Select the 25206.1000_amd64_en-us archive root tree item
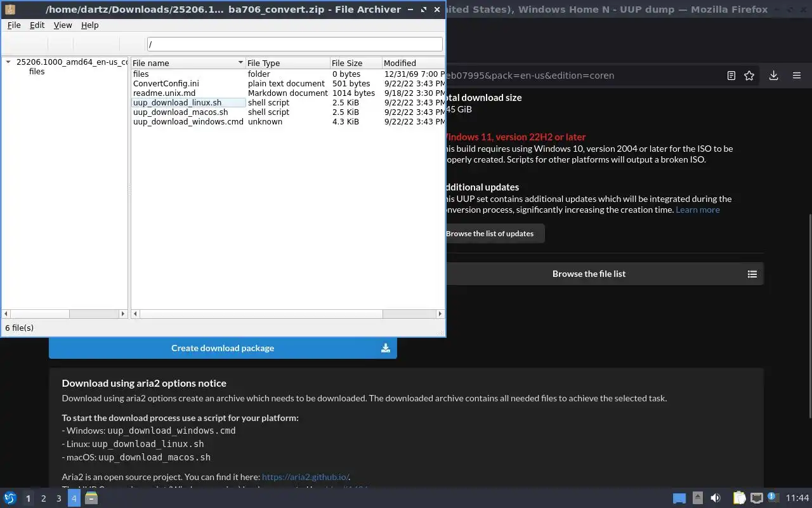The width and height of the screenshot is (812, 508). [x=72, y=62]
